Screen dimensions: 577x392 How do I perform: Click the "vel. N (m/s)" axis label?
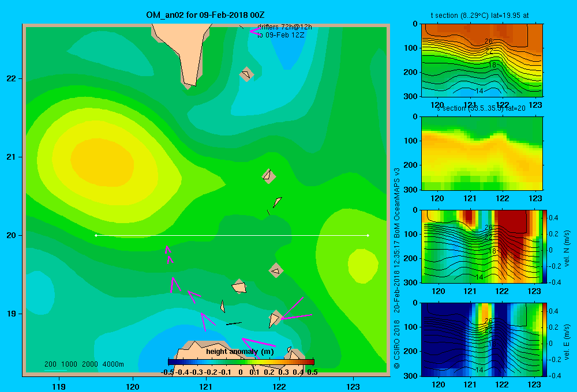(567, 248)
